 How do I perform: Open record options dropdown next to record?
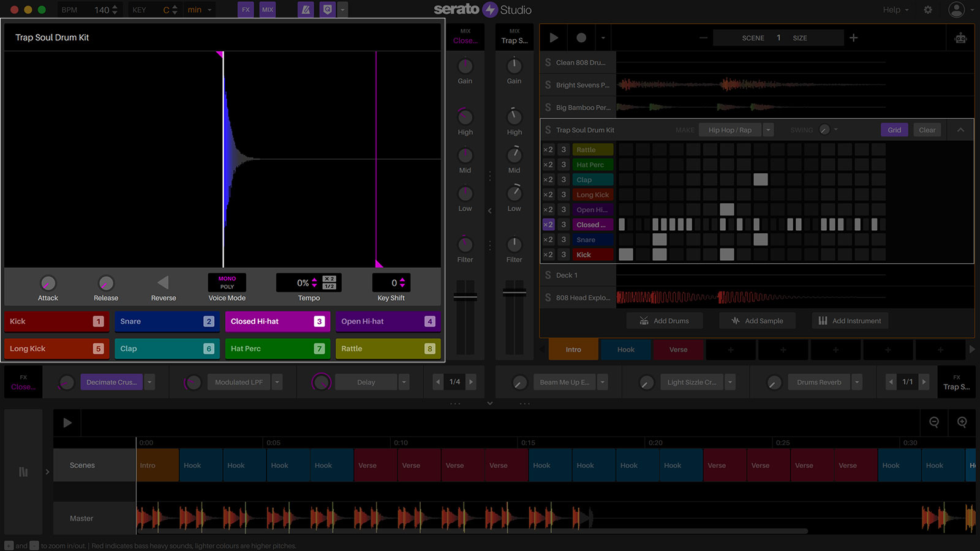[x=603, y=38]
